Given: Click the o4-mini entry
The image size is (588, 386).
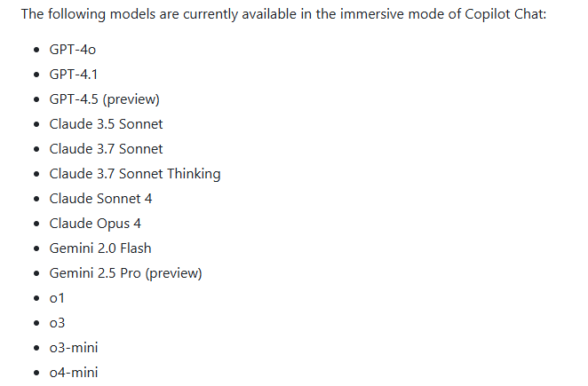Looking at the screenshot, I should tap(74, 373).
